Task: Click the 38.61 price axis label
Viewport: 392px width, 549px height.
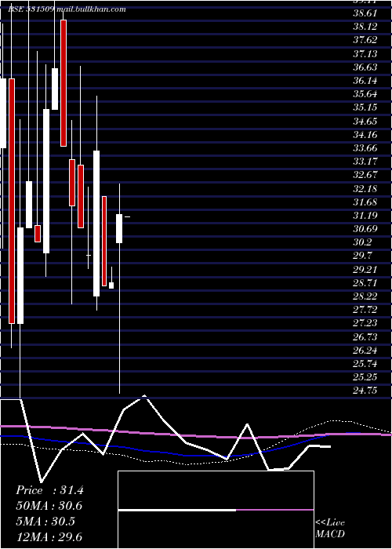Action: 365,13
